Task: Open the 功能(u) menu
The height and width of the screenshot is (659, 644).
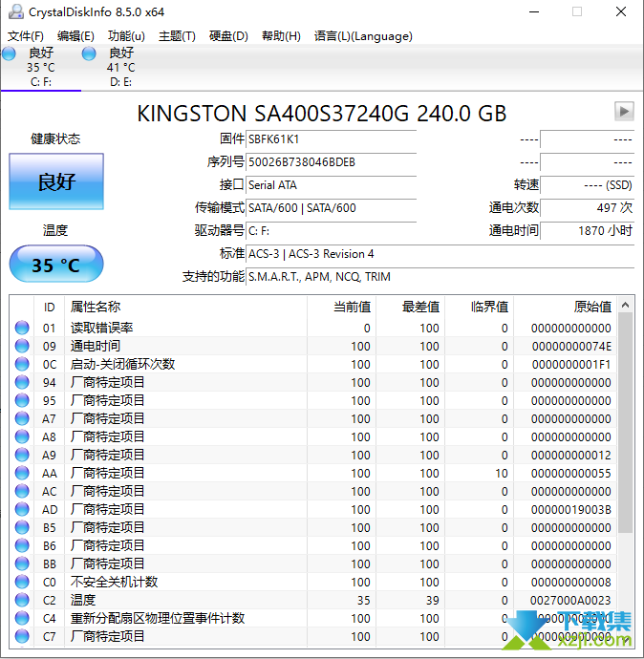Action: tap(126, 36)
